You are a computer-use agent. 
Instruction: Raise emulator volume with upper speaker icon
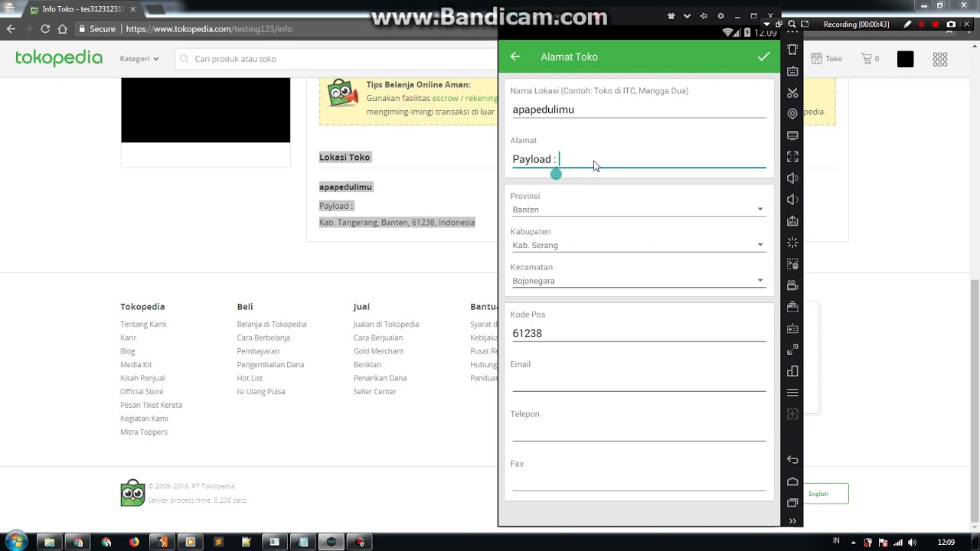click(792, 178)
